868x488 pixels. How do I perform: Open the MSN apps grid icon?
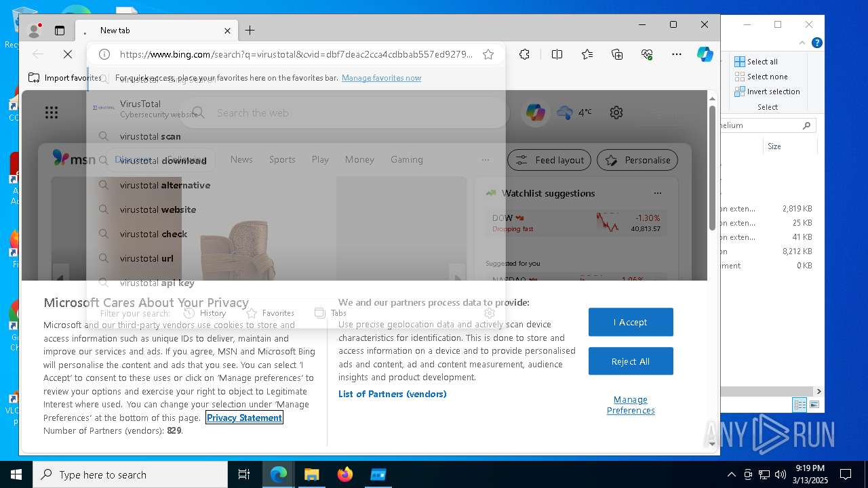pos(52,113)
